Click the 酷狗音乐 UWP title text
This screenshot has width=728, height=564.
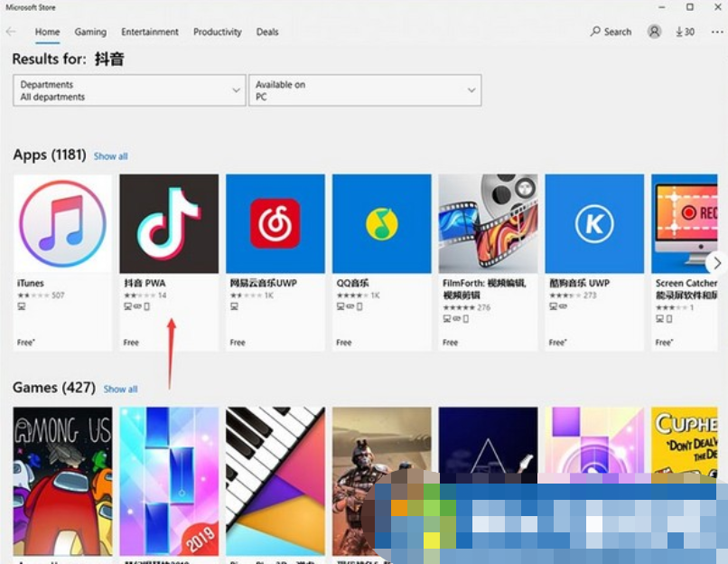pyautogui.click(x=579, y=283)
